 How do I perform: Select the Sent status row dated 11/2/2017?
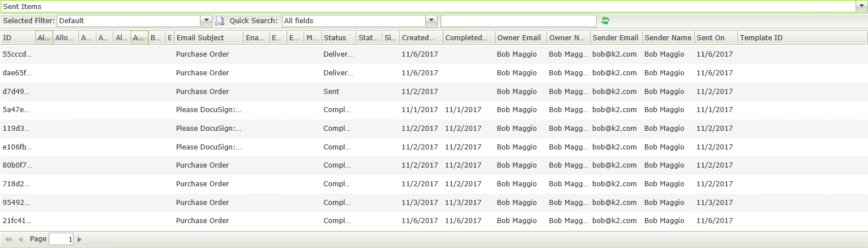click(x=331, y=92)
